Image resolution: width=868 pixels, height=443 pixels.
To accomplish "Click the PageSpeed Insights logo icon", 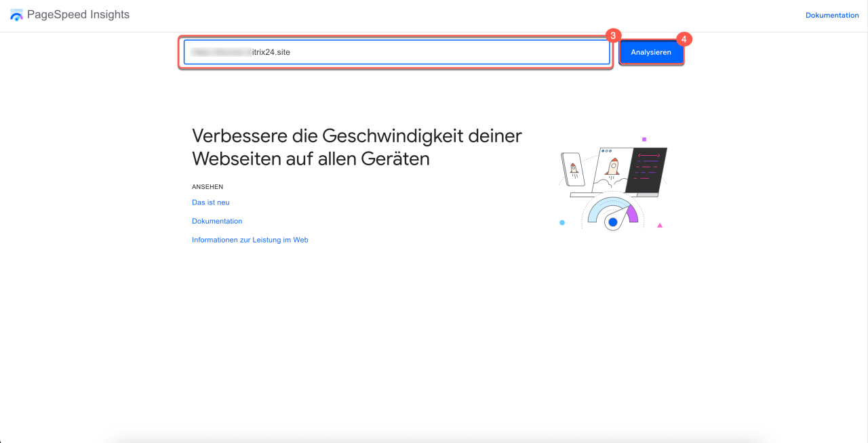I will point(16,15).
